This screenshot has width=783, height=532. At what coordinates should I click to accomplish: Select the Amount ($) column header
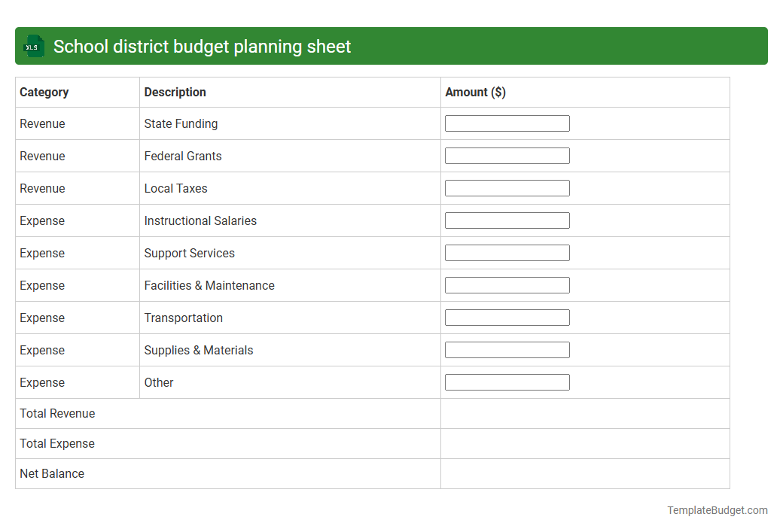coord(477,92)
